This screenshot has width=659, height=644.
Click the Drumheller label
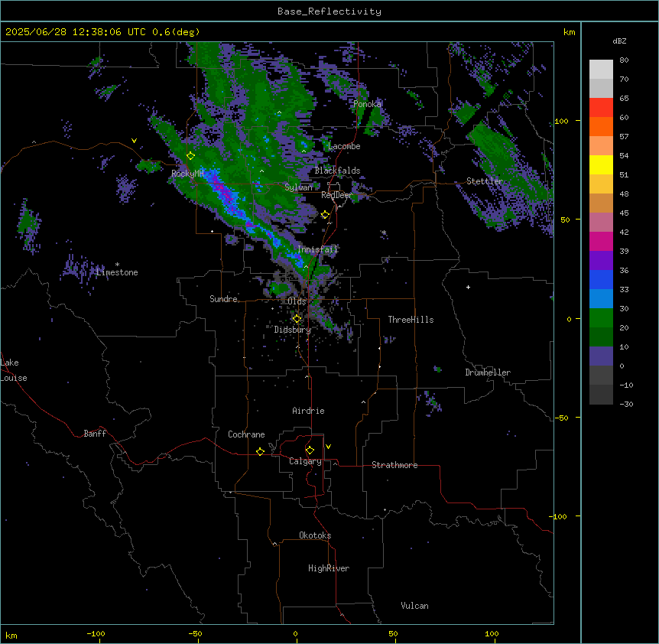coord(488,372)
